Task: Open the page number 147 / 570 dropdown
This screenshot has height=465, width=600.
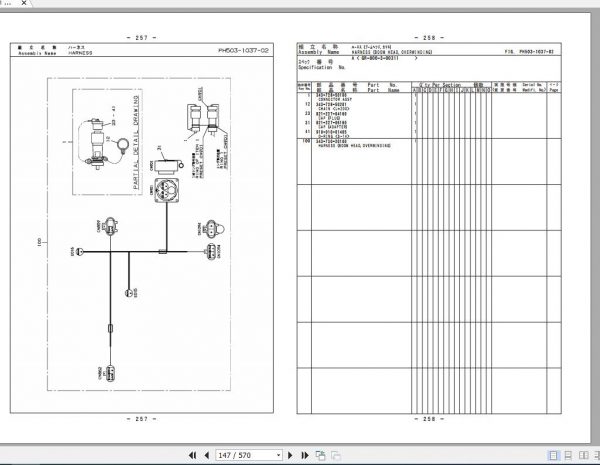Action: coord(278,455)
